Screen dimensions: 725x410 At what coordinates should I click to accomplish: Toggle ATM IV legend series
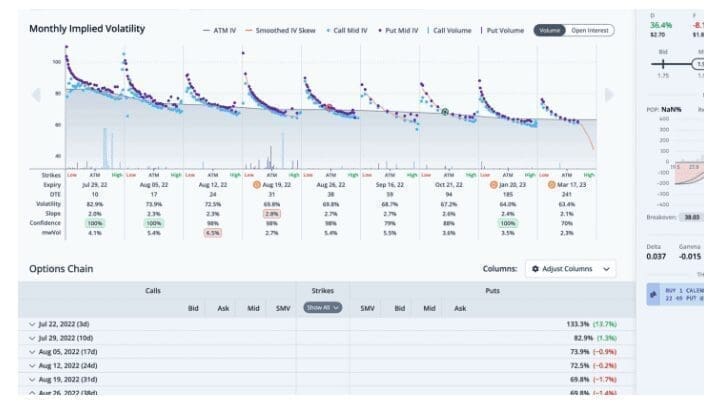pyautogui.click(x=222, y=31)
